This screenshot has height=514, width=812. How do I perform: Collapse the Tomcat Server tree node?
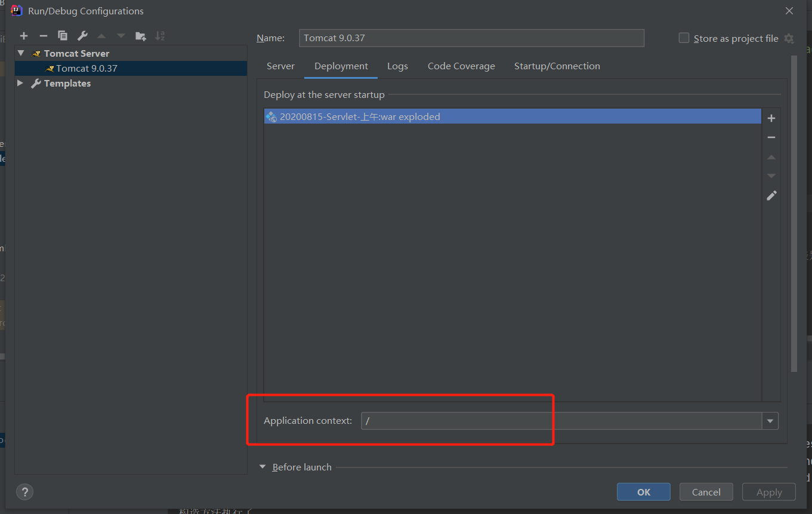pos(21,53)
